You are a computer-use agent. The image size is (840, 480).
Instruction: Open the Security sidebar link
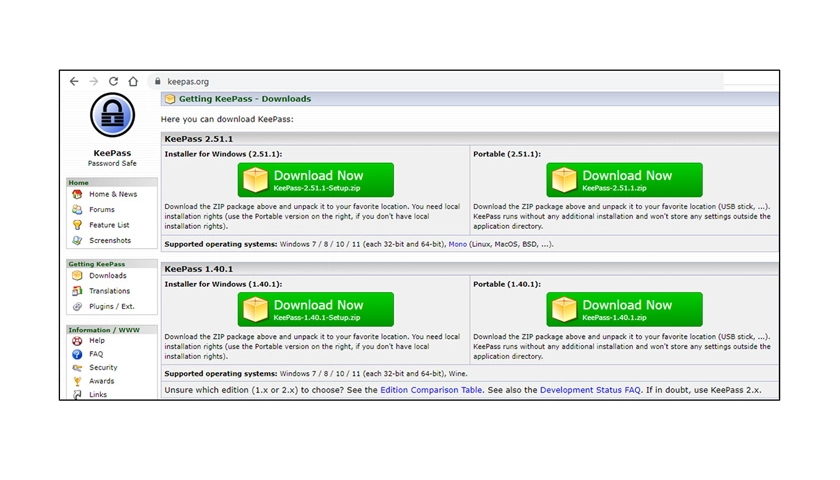coord(103,368)
